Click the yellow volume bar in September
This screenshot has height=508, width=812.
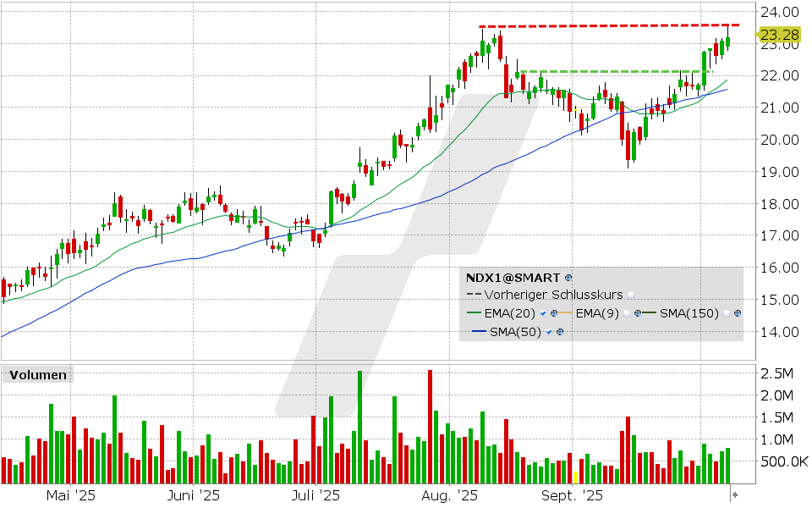576,477
